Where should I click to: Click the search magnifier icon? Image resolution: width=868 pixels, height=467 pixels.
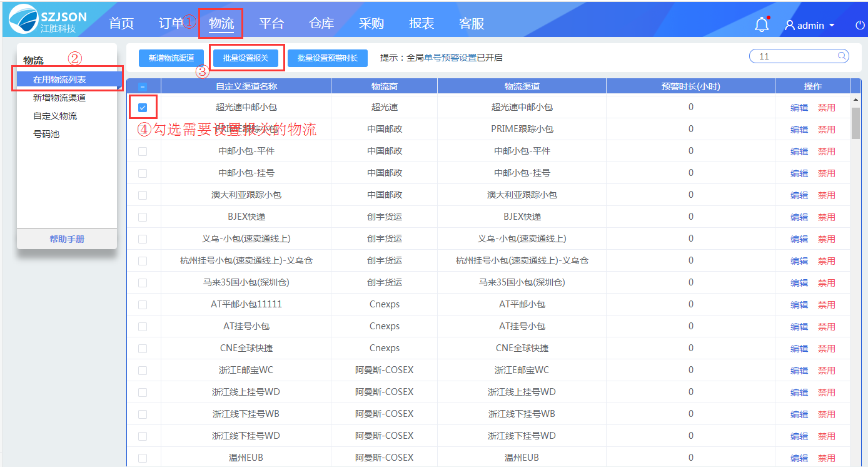(842, 56)
